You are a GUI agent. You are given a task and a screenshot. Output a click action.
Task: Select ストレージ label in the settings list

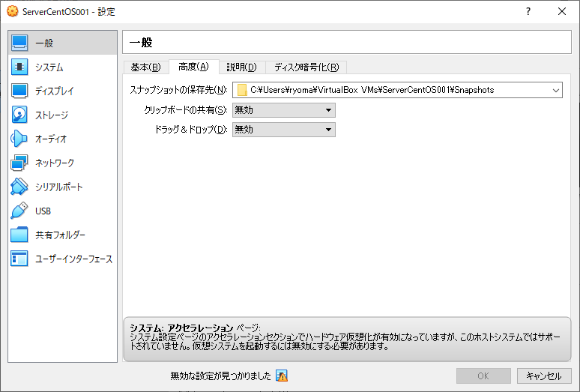pyautogui.click(x=52, y=115)
